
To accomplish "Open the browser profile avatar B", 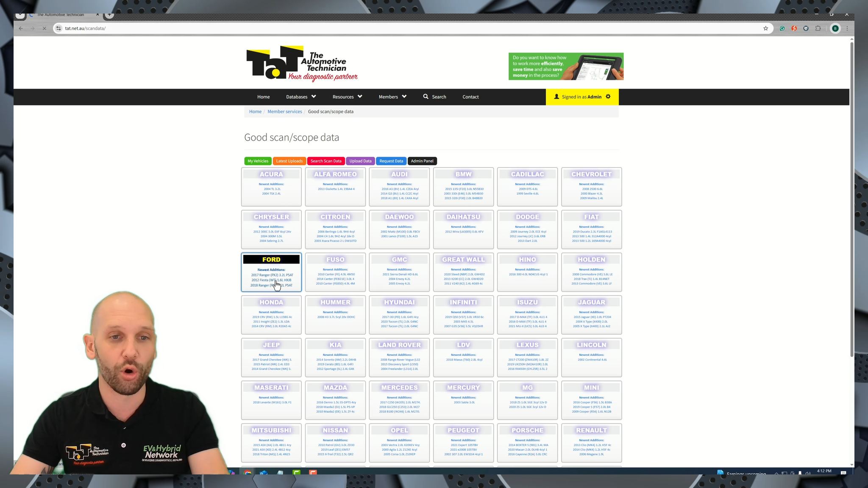I will pos(835,28).
